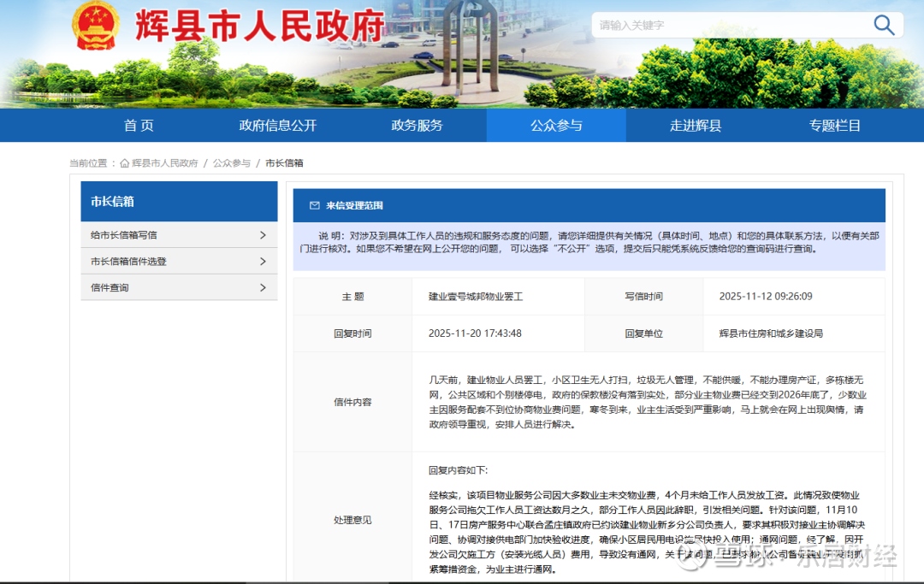Open 给市长信箱写信 sidebar link
The image size is (924, 584).
click(x=124, y=235)
